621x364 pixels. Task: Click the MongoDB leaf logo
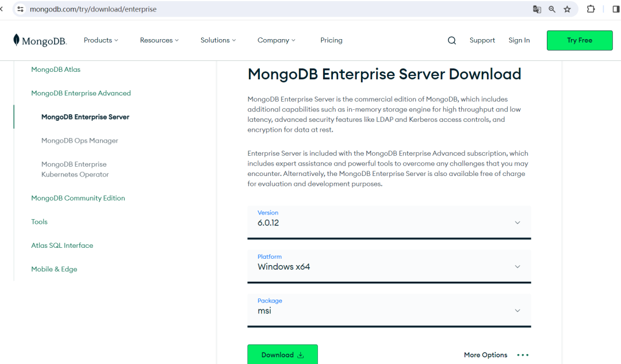point(16,40)
